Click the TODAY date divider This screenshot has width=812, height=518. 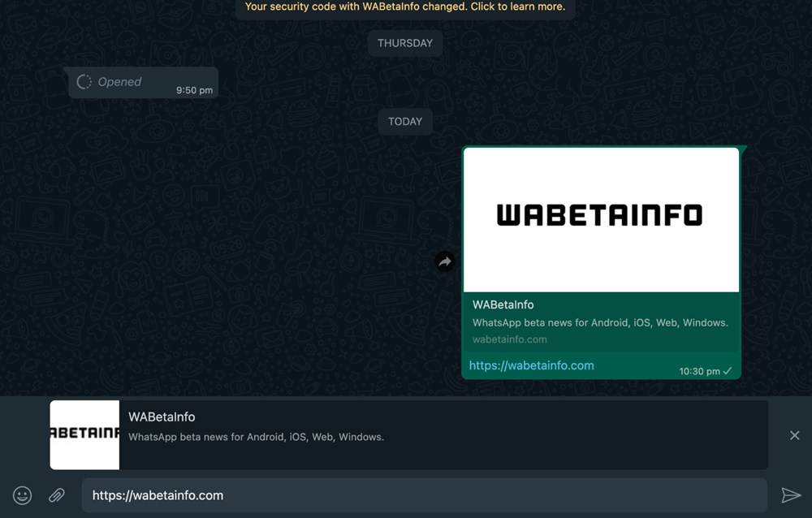pos(405,121)
